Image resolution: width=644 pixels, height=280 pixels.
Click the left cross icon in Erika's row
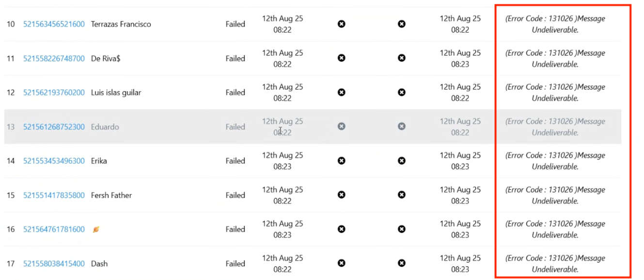point(342,161)
